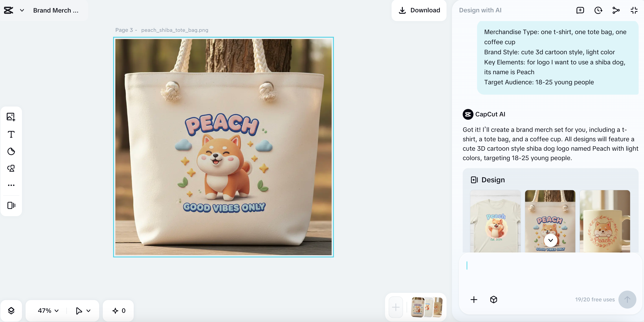Open the shapes sticker tool
The width and height of the screenshot is (644, 322).
11,151
